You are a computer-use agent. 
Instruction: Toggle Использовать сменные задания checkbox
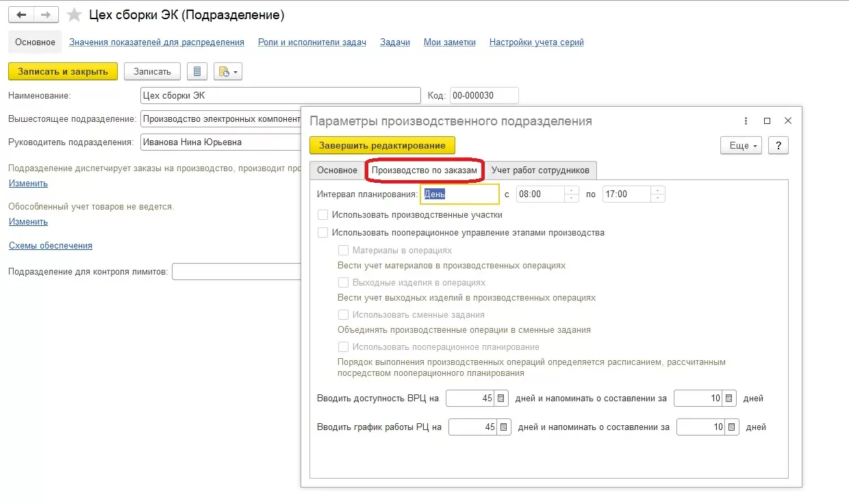[x=344, y=314]
